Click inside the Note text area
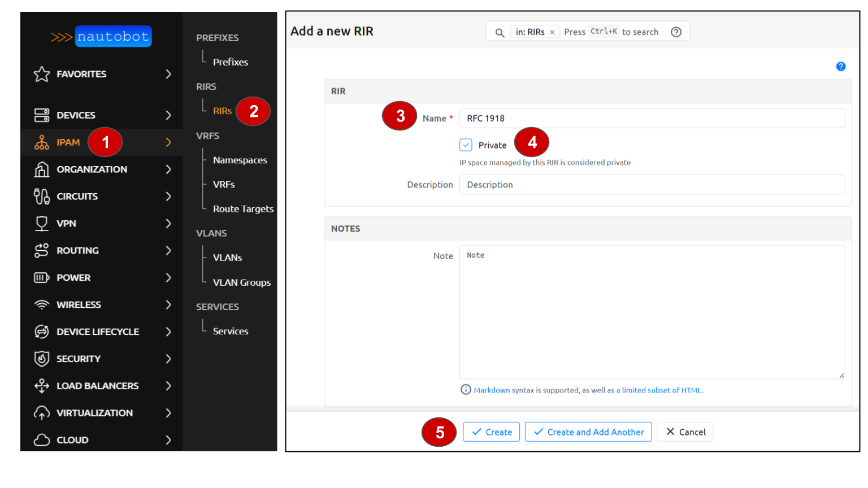This screenshot has height=488, width=868. (x=652, y=312)
